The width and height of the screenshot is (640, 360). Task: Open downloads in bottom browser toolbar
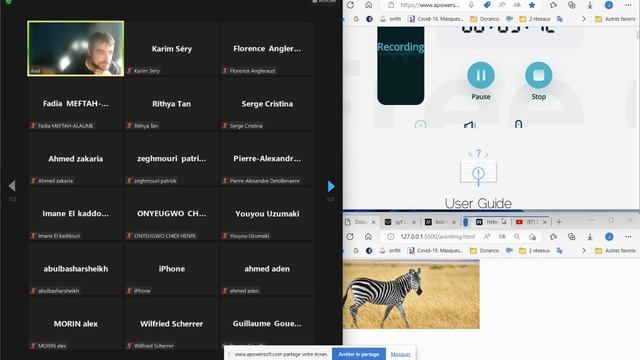[590, 236]
